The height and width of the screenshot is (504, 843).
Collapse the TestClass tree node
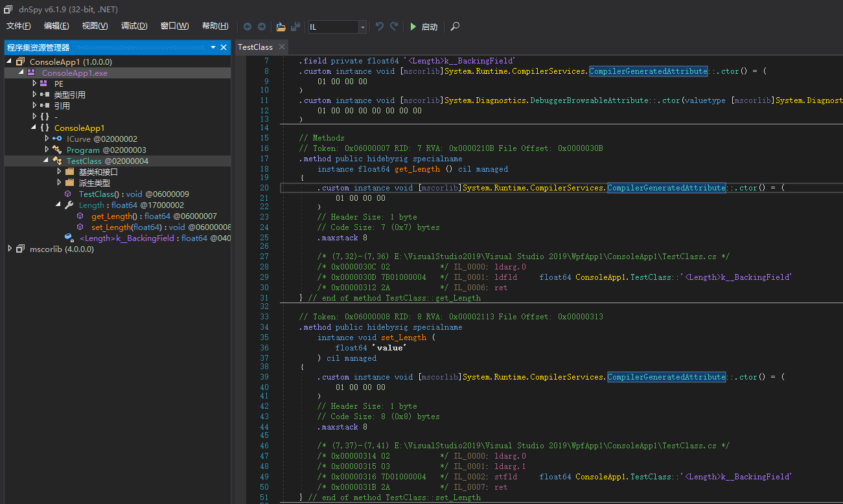point(47,161)
